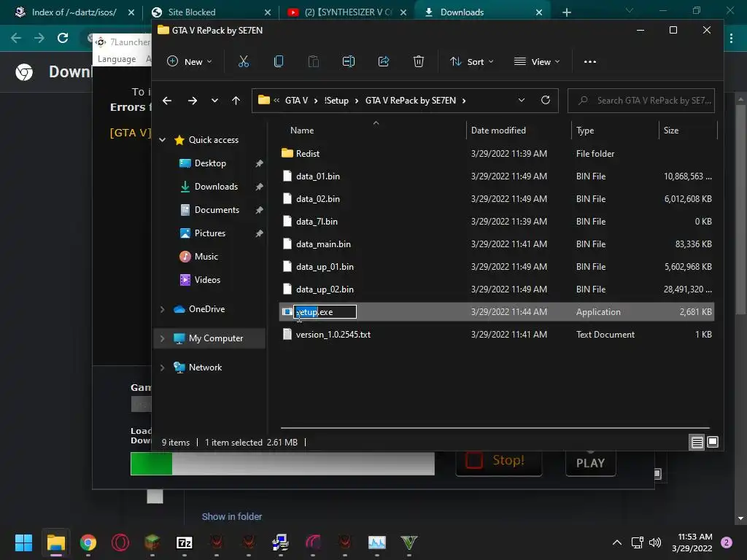
Task: Click the 7Launcher download progress bar
Action: [x=282, y=463]
